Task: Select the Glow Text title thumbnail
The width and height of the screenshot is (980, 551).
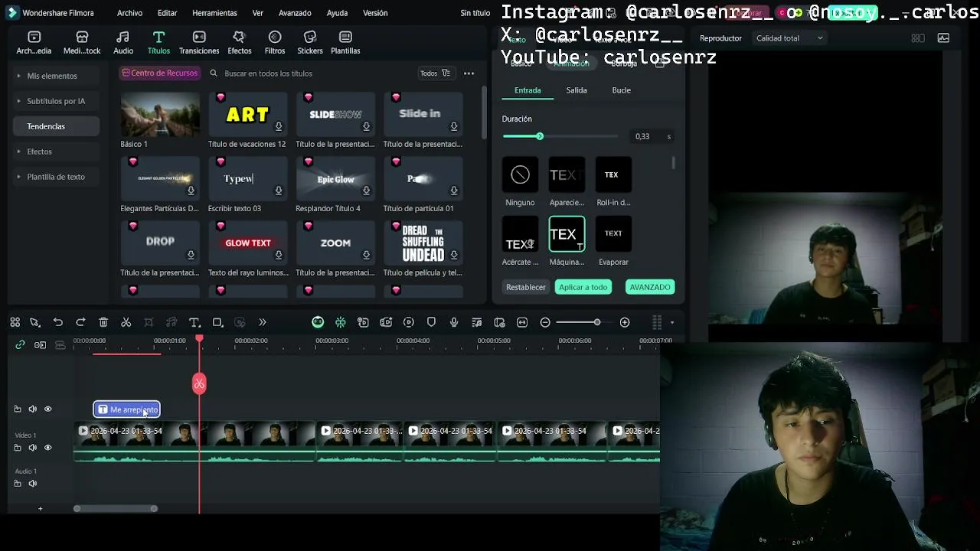Action: pyautogui.click(x=248, y=243)
